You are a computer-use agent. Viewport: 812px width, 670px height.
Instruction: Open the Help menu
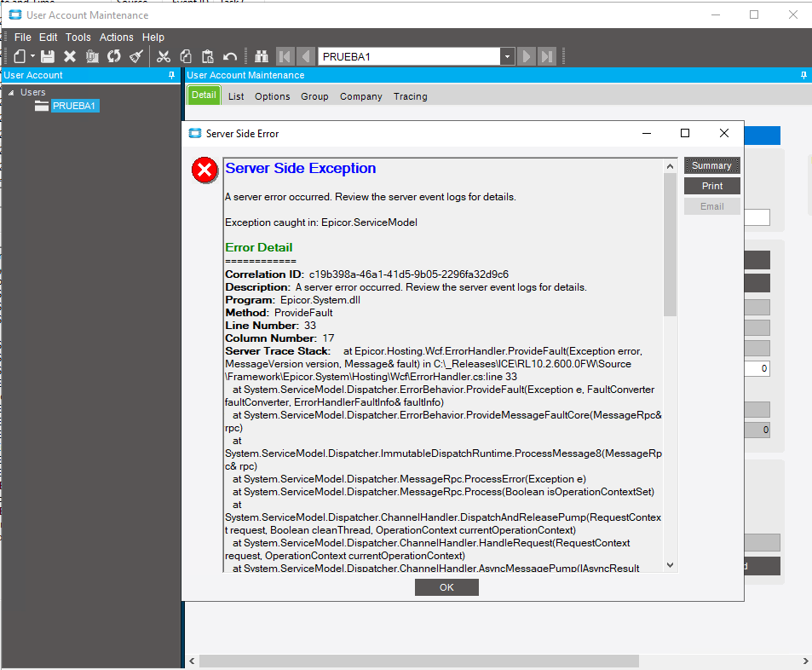153,38
